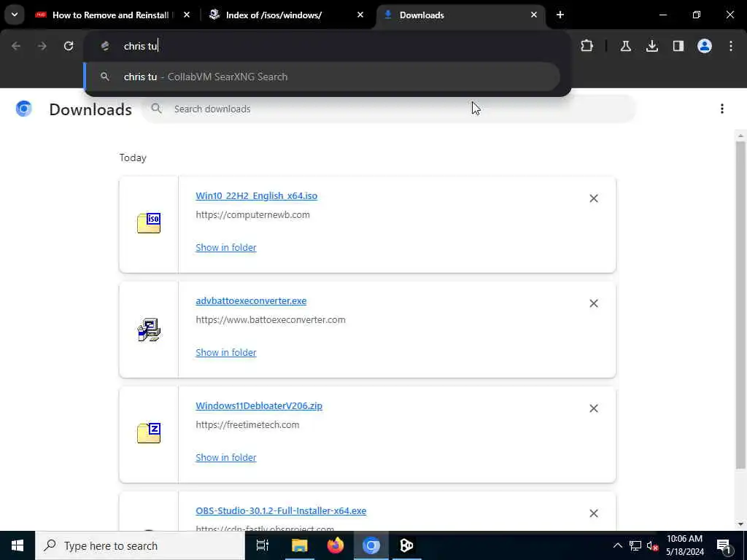Open the Windows Start menu
747x560 pixels.
(x=18, y=545)
